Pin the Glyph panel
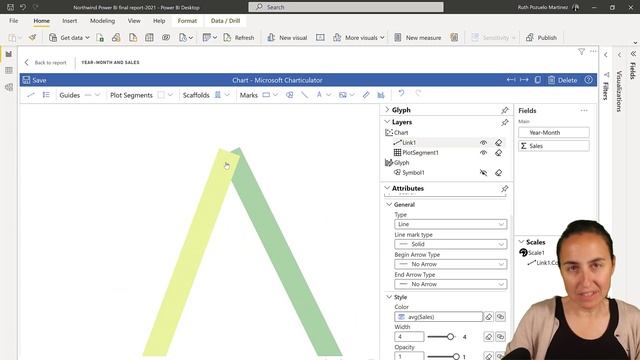The image size is (640, 360). point(505,110)
